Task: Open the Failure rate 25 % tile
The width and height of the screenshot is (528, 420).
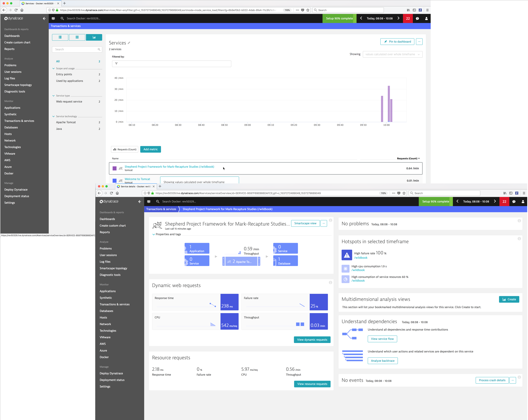Action: (x=285, y=302)
